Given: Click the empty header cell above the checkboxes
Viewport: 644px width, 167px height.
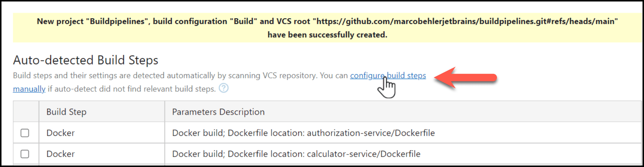Looking at the screenshot, I should click(26, 112).
